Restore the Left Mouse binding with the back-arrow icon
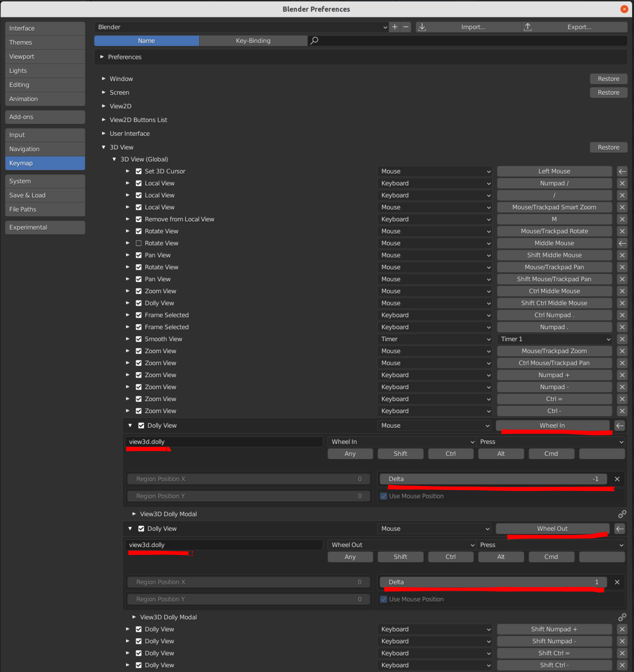 point(622,171)
